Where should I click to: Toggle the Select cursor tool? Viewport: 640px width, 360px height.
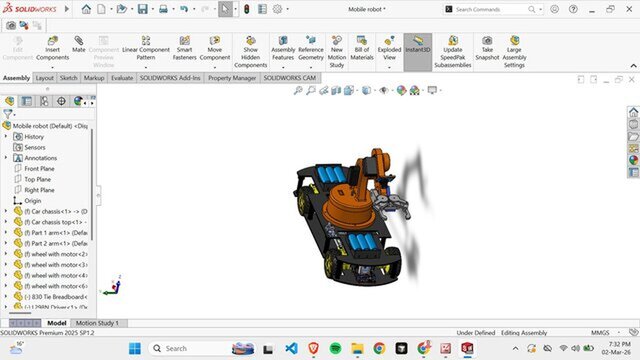coord(225,9)
